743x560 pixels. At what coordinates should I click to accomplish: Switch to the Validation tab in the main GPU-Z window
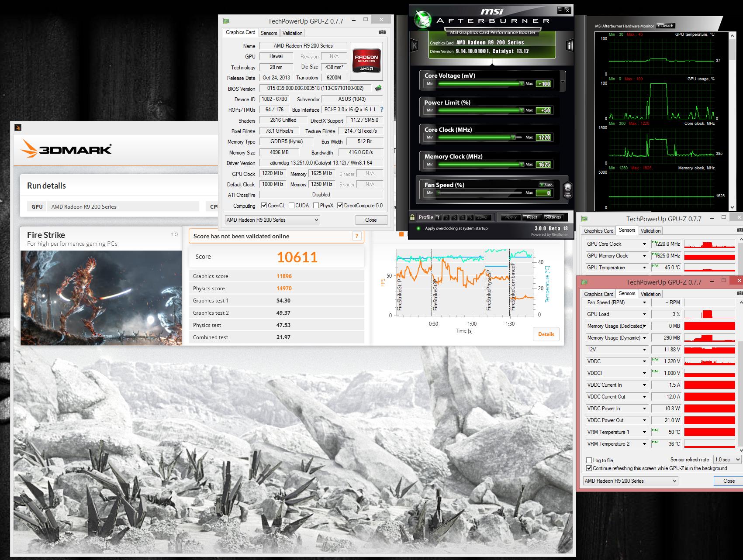[292, 33]
